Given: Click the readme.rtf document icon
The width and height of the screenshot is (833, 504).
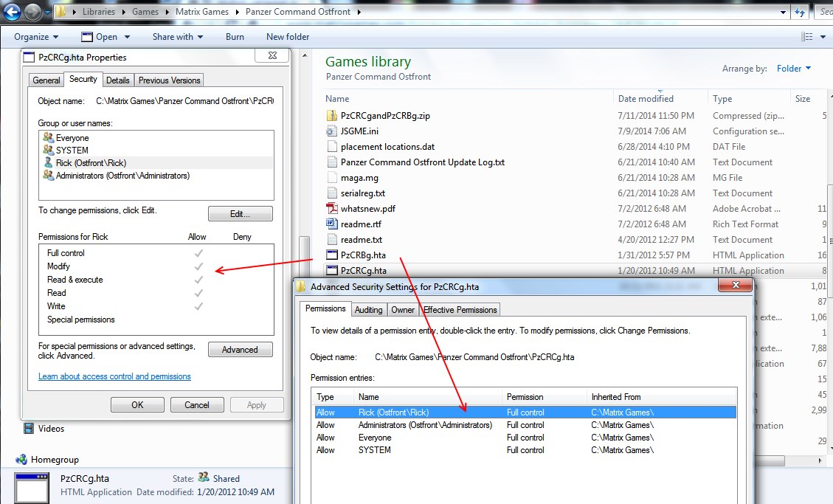Looking at the screenshot, I should click(331, 224).
